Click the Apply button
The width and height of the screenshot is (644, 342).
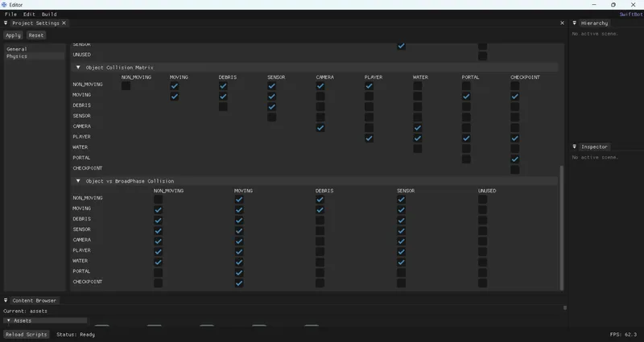(x=13, y=35)
